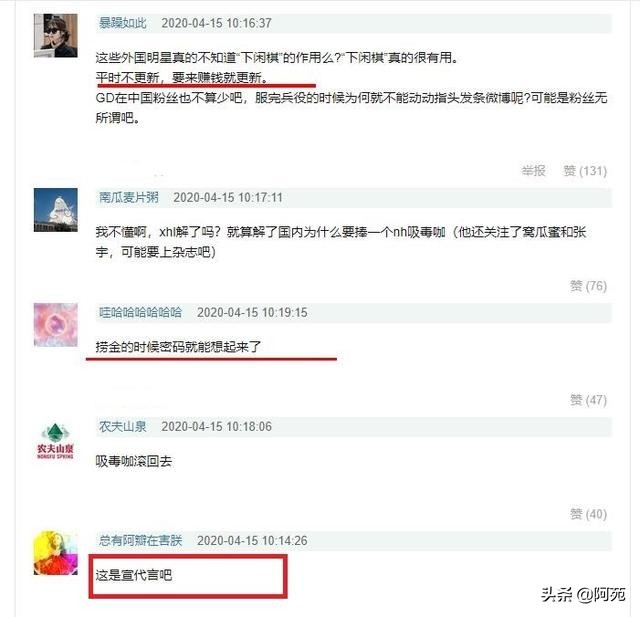Image resolution: width=640 pixels, height=617 pixels.
Task: Open username link 南瓜麦片粥
Action: 129,198
